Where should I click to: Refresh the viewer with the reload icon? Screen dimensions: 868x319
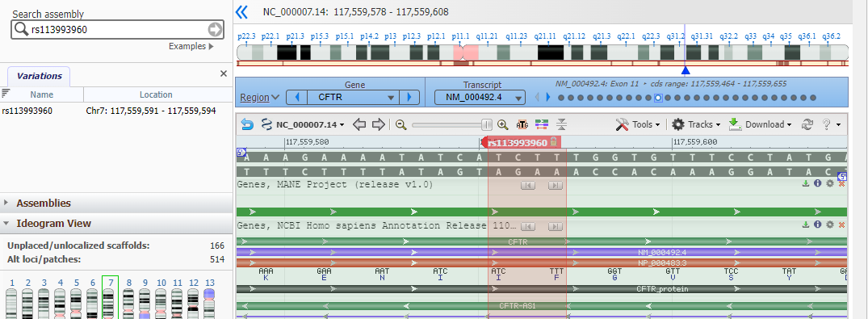[x=807, y=124]
